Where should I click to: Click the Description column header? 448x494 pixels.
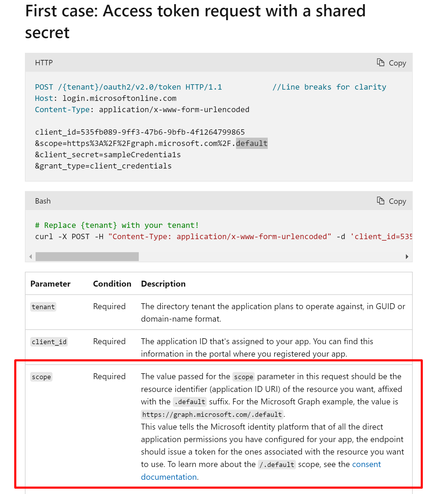point(163,284)
